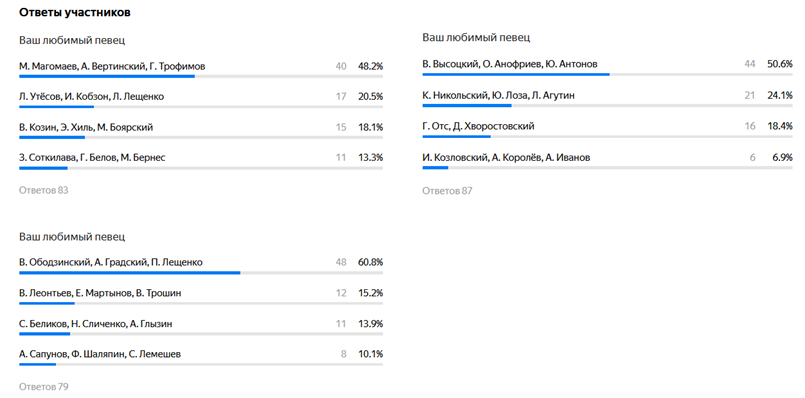Select the С. Беликов, Н. Сличенко, А. Глызин option
This screenshot has height=398, width=805.
(201, 327)
